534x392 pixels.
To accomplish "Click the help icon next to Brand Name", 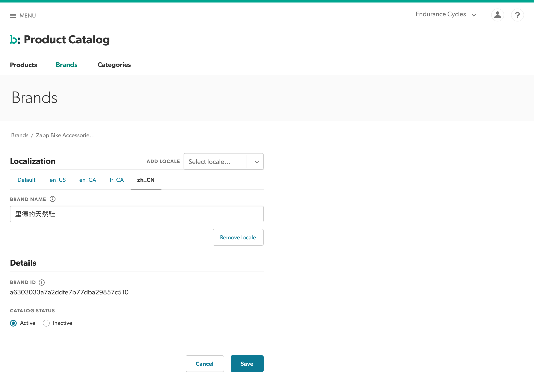I will pos(53,199).
